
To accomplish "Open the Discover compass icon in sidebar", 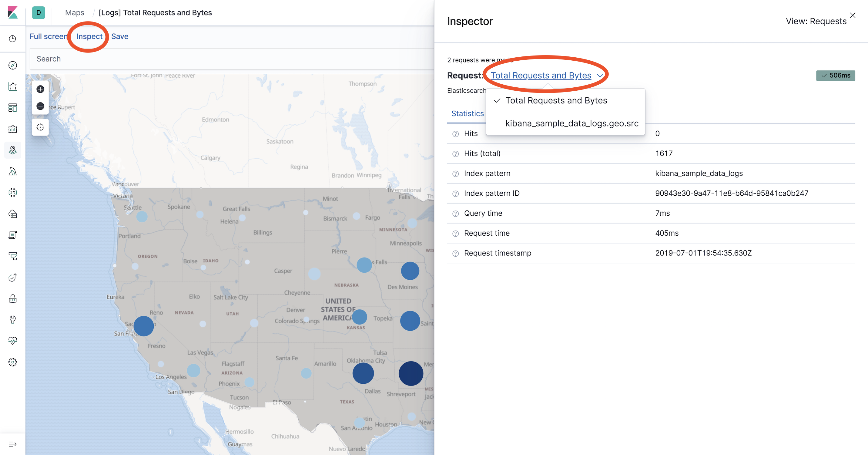I will [12, 66].
